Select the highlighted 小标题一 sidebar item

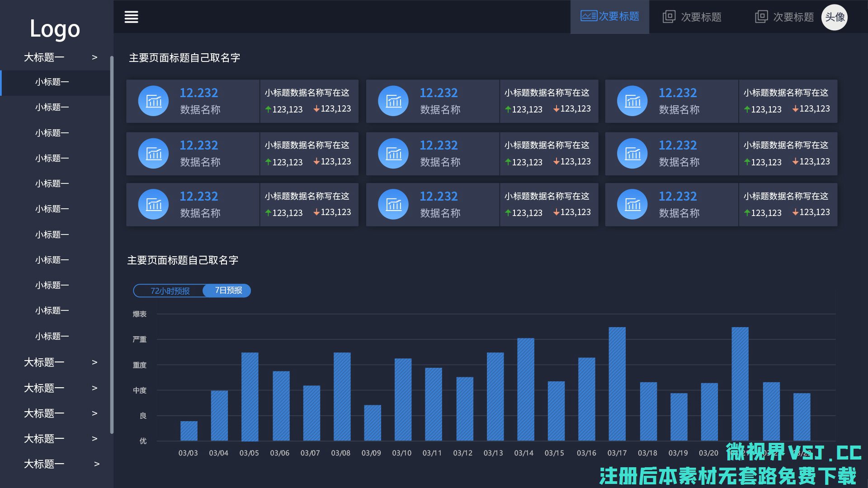pyautogui.click(x=52, y=82)
